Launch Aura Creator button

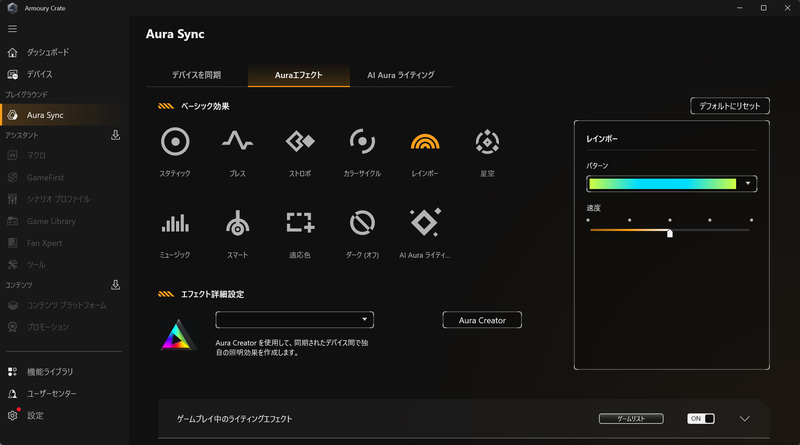(x=482, y=320)
